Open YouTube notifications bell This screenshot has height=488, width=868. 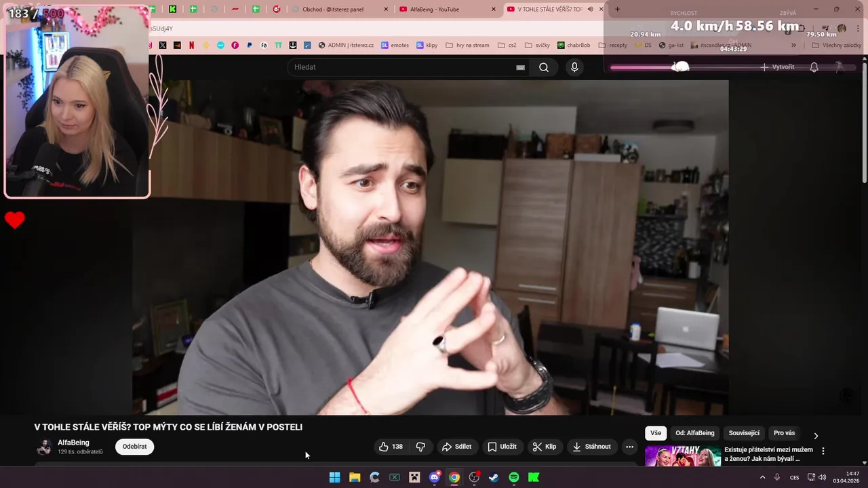814,67
